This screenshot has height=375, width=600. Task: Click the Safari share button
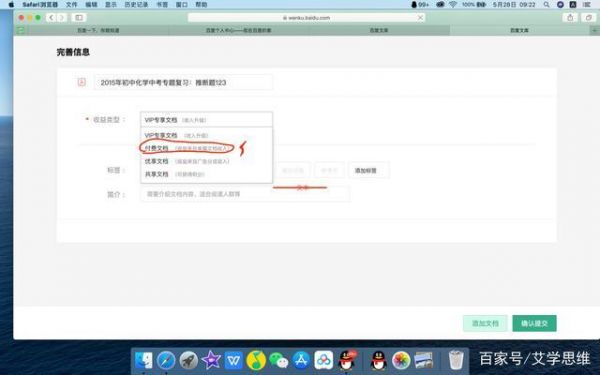pos(570,18)
